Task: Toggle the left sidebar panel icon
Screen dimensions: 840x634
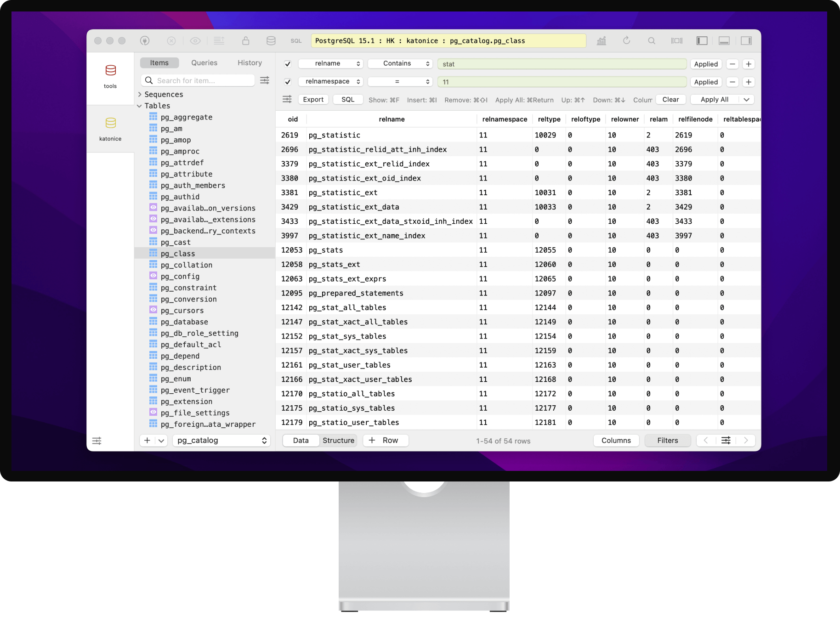Action: coord(701,40)
